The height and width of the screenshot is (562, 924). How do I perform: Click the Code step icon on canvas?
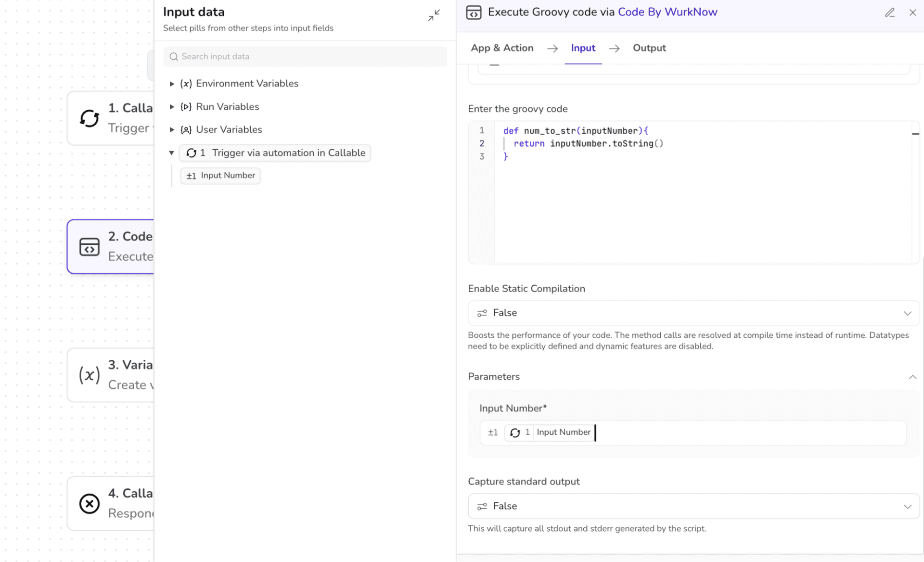[x=90, y=246]
